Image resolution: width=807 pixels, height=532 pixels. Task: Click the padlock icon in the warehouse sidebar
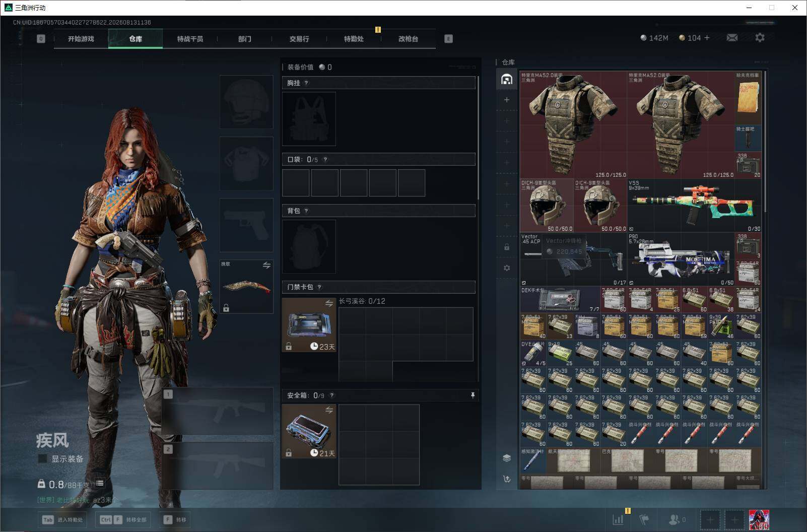pos(507,247)
